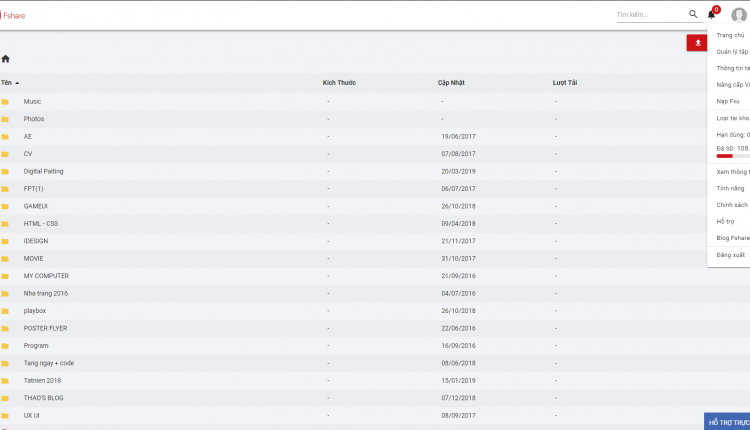Click the Program folder icon

pos(5,346)
